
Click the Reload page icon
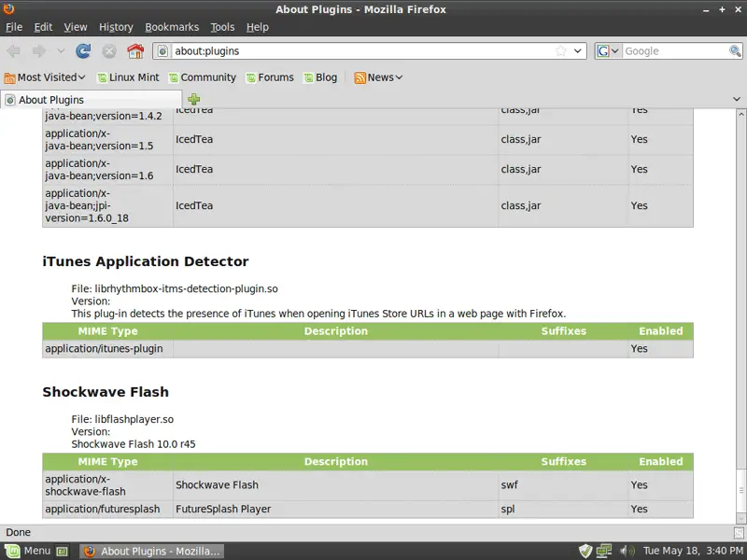tap(83, 51)
